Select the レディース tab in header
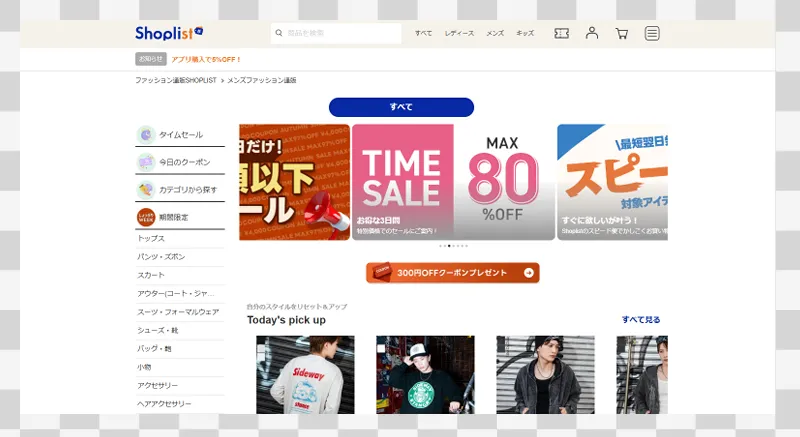This screenshot has height=437, width=800. [460, 34]
